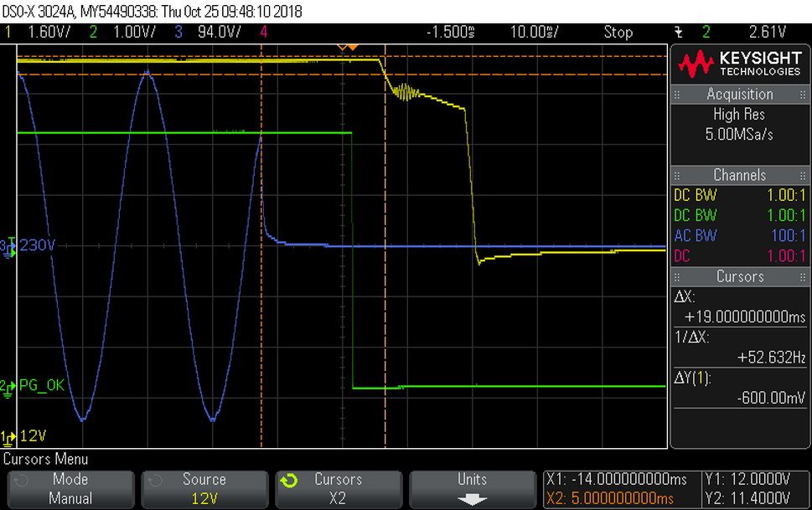Toggle channel 2 at 1.00V/ scale
Image resolution: width=812 pixels, height=510 pixels.
[x=122, y=32]
